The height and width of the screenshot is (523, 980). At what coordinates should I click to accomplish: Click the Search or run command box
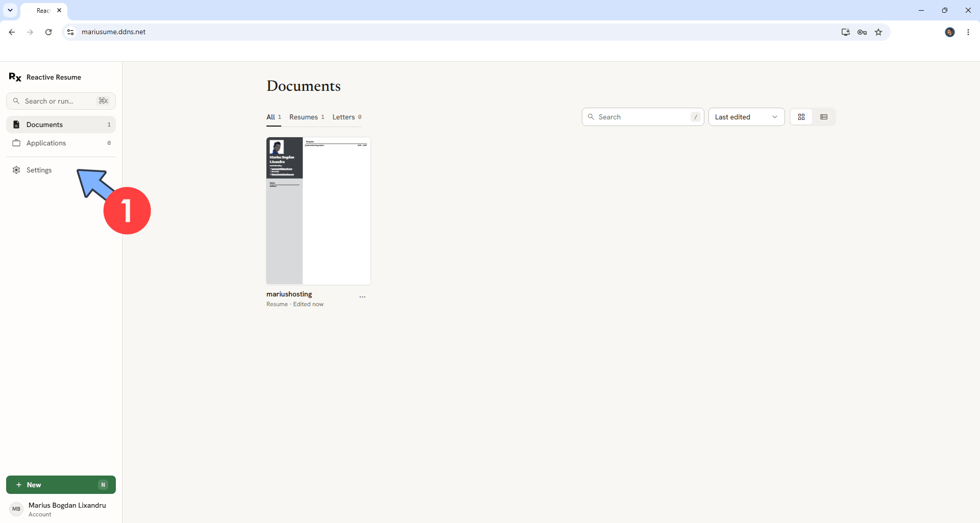pos(61,101)
